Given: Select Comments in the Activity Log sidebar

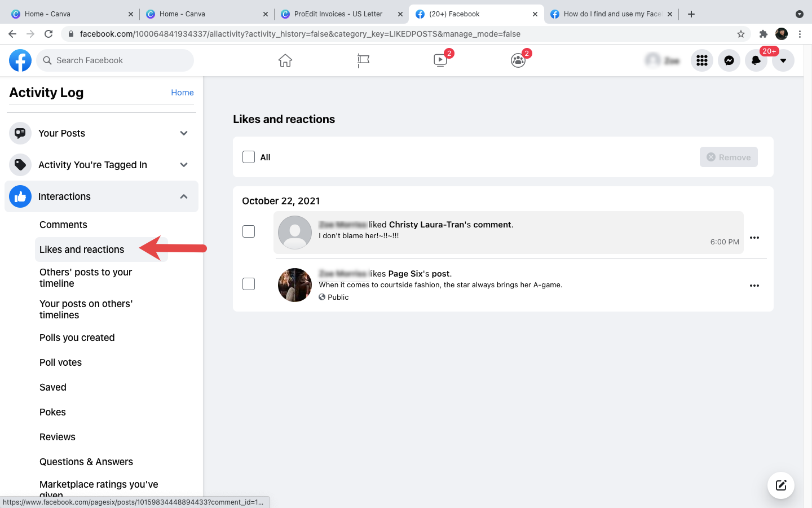Looking at the screenshot, I should (63, 225).
